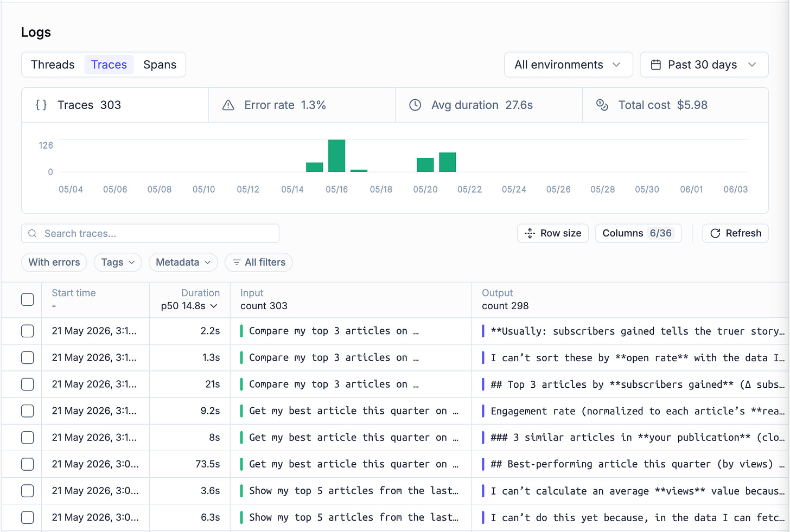Focus the Search traces input field

[150, 234]
